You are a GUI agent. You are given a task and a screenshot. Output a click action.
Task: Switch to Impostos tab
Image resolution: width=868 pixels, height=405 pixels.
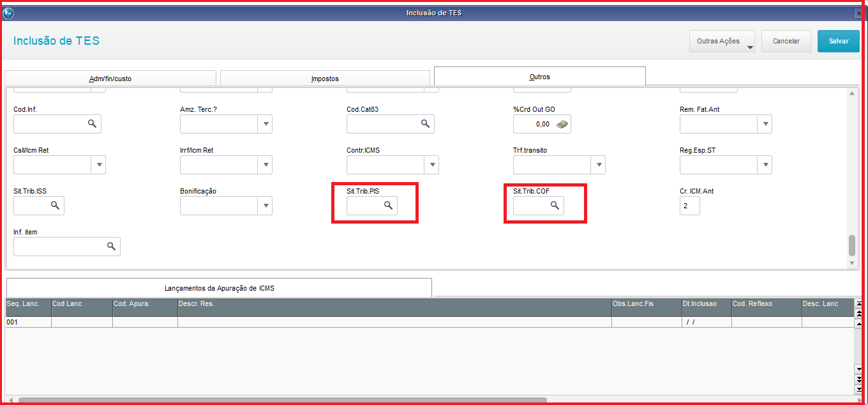click(x=325, y=78)
